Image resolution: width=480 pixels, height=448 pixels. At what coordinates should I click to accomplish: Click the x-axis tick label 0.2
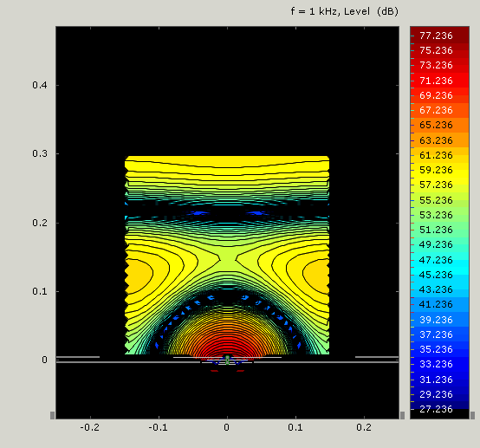364,427
